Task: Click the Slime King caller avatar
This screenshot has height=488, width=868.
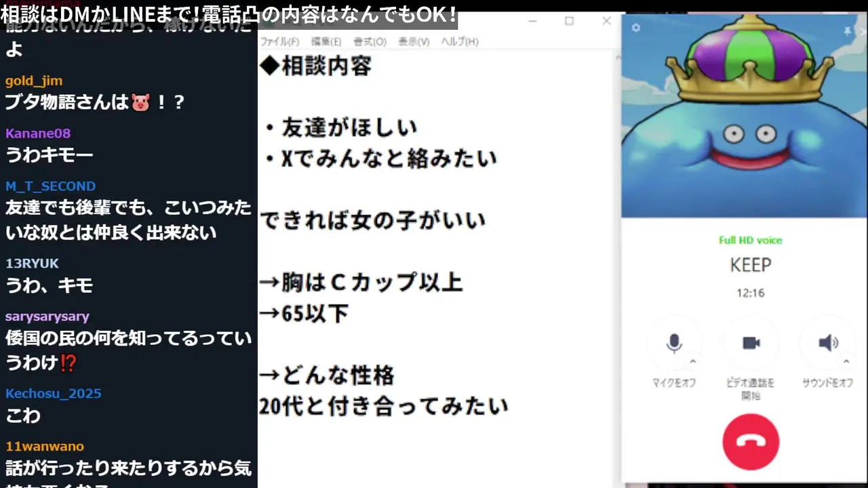Action: (745, 117)
